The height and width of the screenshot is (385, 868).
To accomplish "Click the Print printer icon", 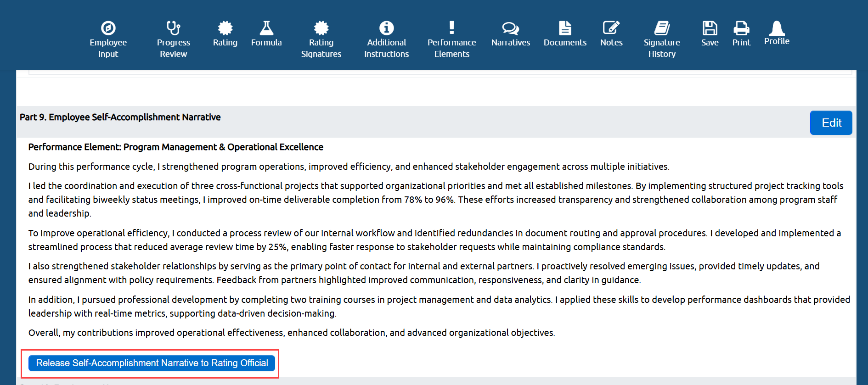I will click(741, 28).
